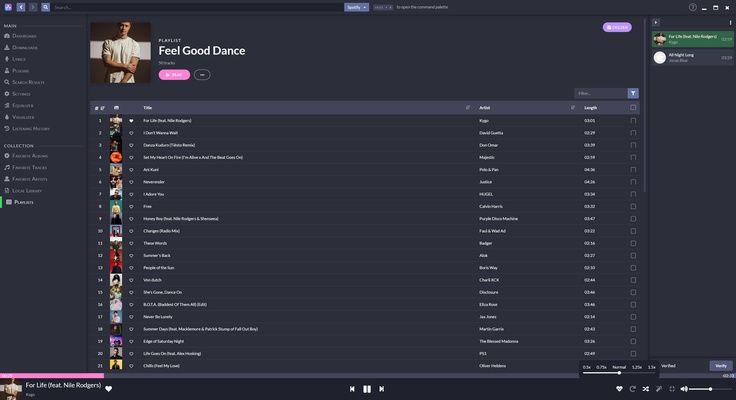Screen dimensions: 736x400
Task: Click the Title column sort icon
Action: click(x=468, y=108)
